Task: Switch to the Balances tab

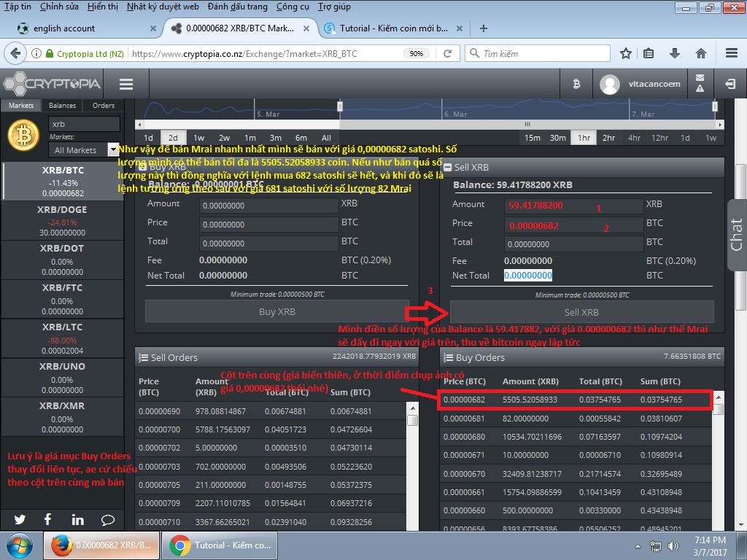Action: (63, 105)
